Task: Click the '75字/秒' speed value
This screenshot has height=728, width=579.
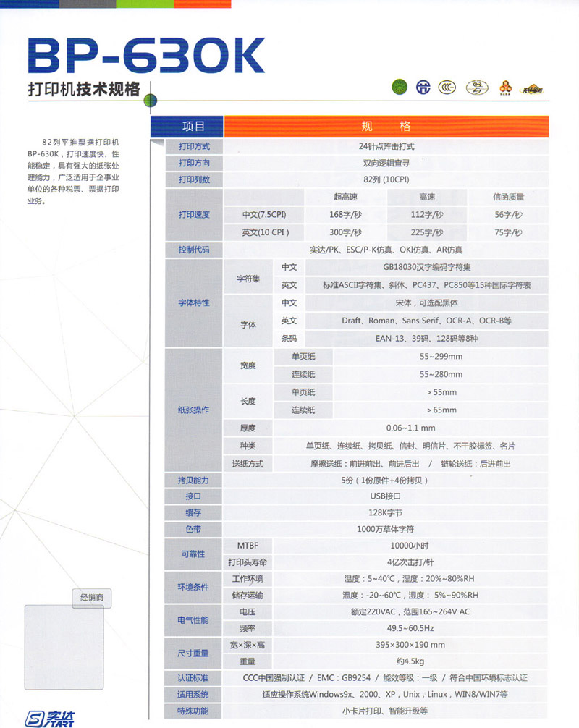Action: point(508,232)
